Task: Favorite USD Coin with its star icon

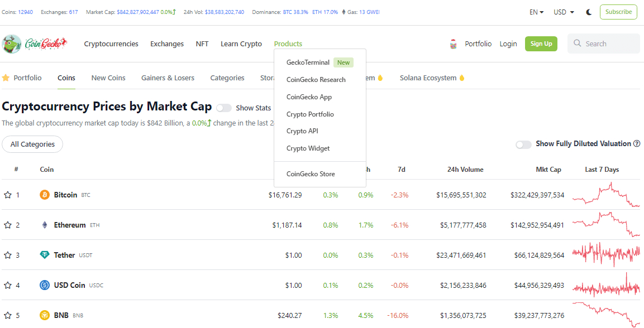Action: [7, 286]
